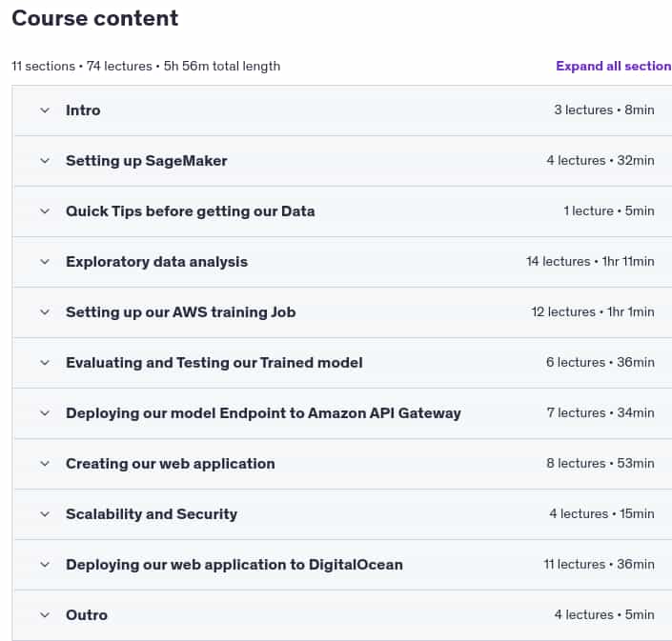This screenshot has height=641, width=672.
Task: Select the Outro section title
Action: point(87,615)
